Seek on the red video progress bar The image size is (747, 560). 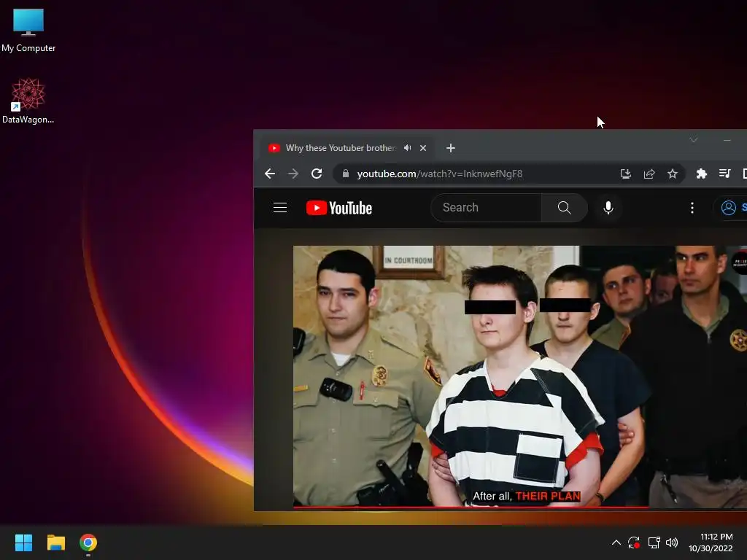[x=519, y=507]
